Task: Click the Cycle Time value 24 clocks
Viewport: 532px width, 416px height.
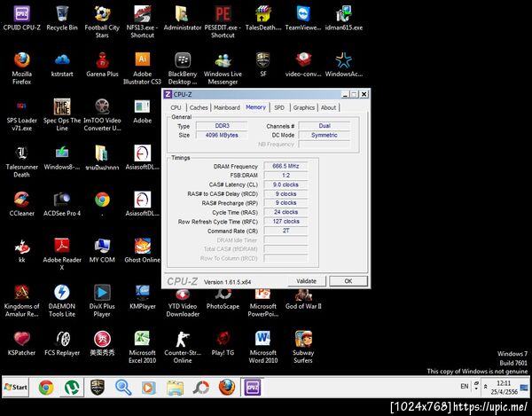Action: (x=286, y=212)
